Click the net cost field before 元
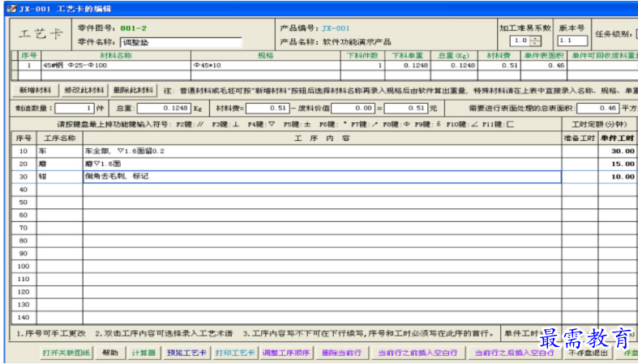Screen dimensions: 638x364 click(406, 108)
